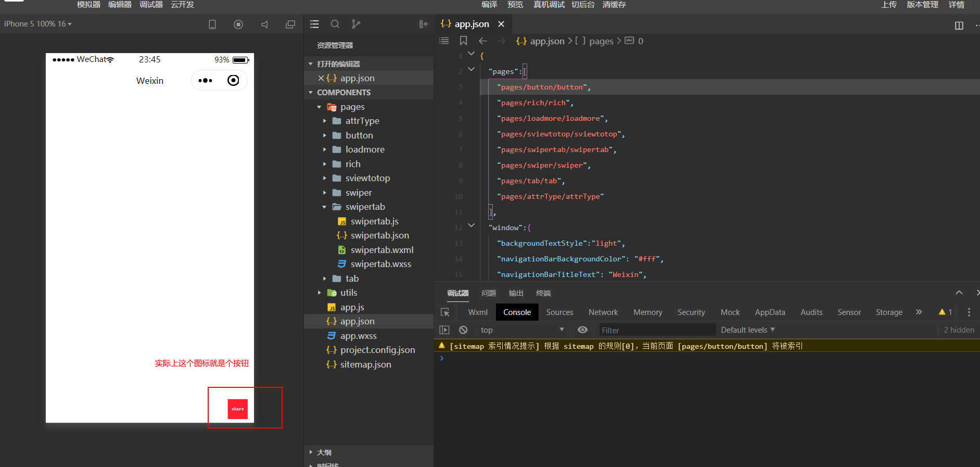Image resolution: width=980 pixels, height=467 pixels.
Task: Toggle the console sidebar panel
Action: pos(444,330)
